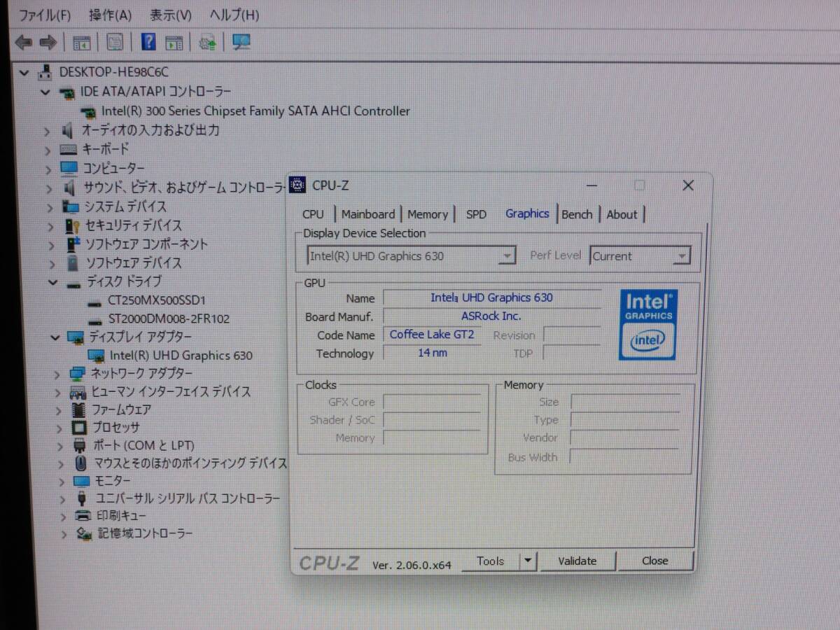Switch to the Mainboard tab
The height and width of the screenshot is (630, 840).
click(x=368, y=214)
